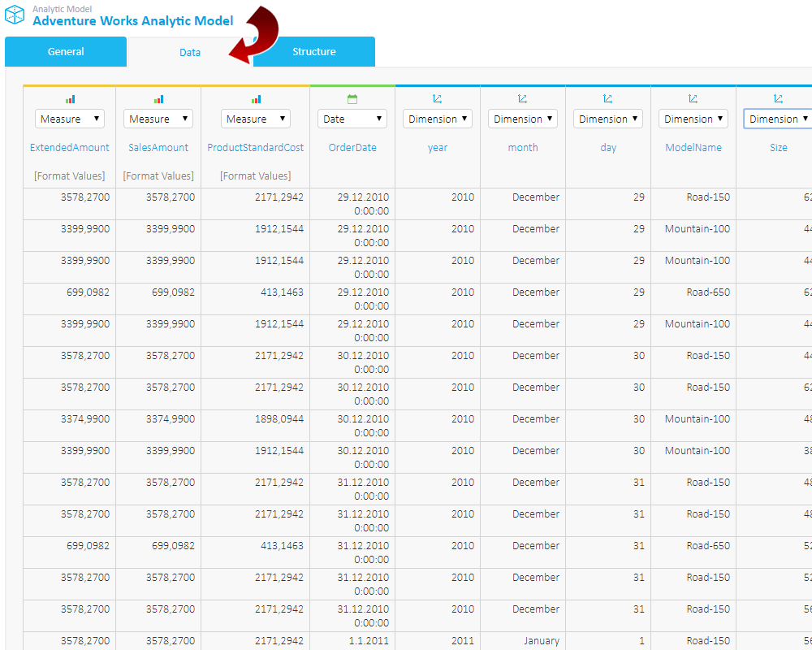
Task: Click the measure icon above ExtendedAmount
Action: tap(69, 97)
